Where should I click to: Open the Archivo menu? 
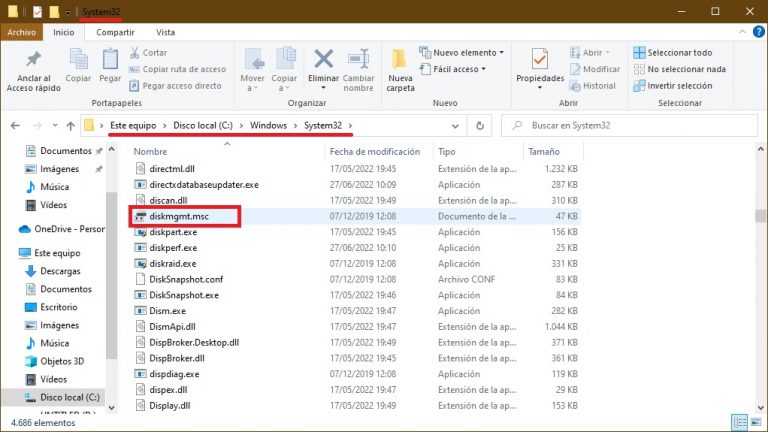coord(22,32)
